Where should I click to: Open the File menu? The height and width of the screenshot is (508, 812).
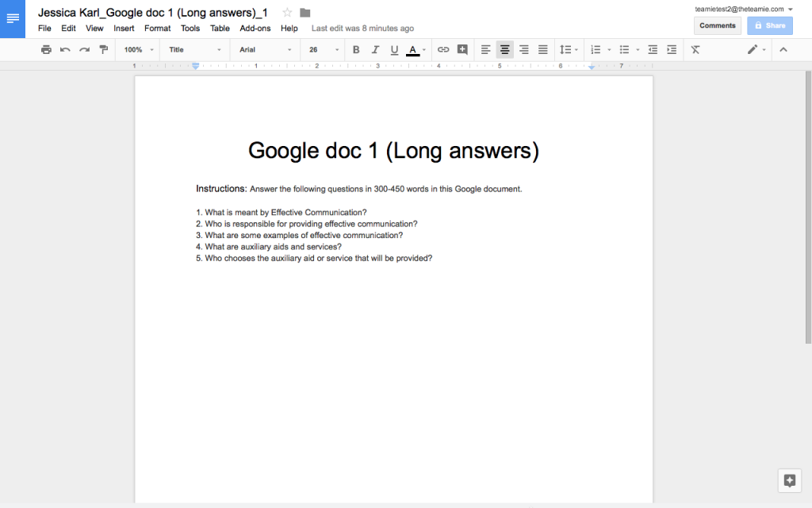(x=44, y=29)
